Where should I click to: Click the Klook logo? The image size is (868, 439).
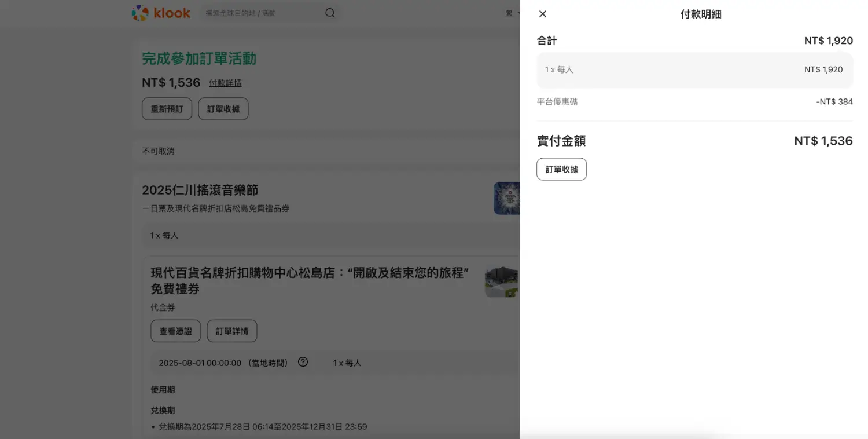pyautogui.click(x=161, y=13)
